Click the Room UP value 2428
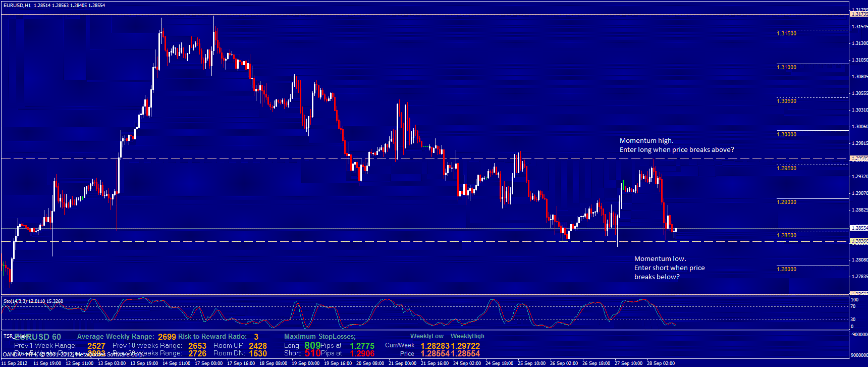The width and height of the screenshot is (868, 367). click(257, 346)
